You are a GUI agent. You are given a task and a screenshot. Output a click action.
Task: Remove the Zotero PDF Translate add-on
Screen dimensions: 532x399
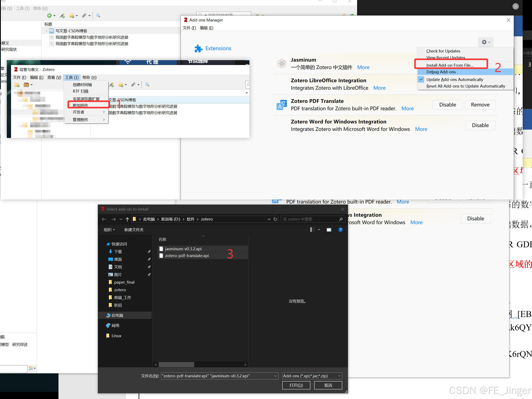point(480,105)
